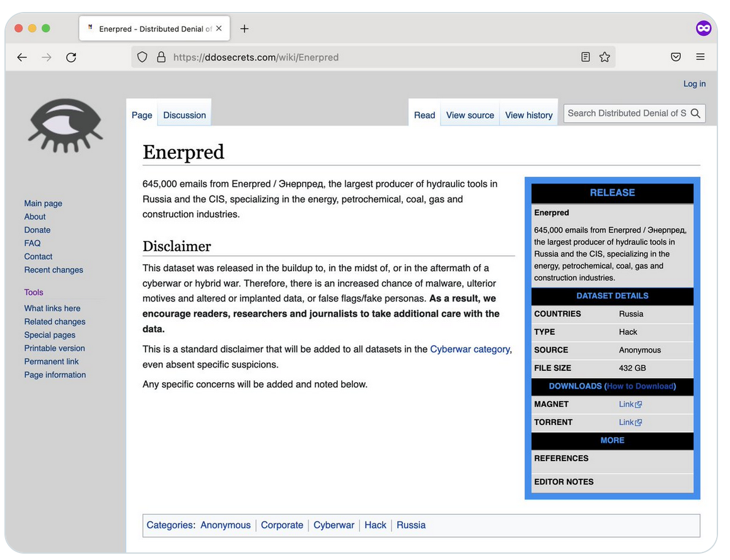Toggle reader view icon in address bar
Screen dimensions: 730x560
586,57
